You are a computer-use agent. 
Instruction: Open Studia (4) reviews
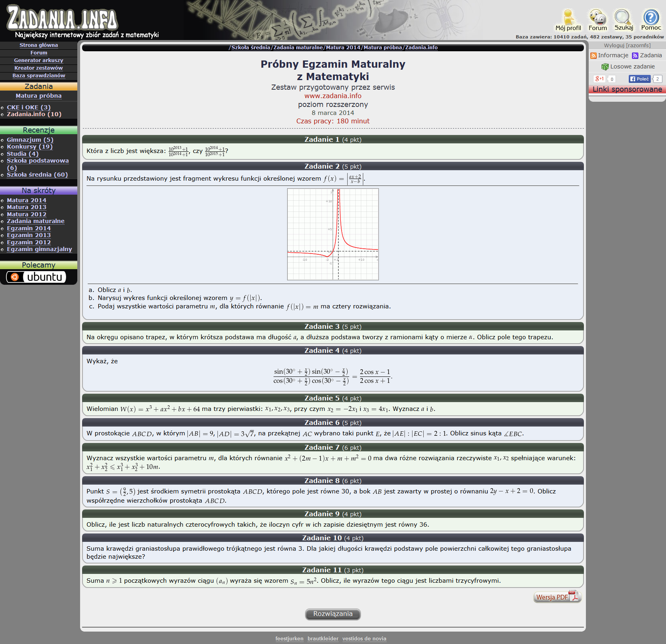pos(23,154)
